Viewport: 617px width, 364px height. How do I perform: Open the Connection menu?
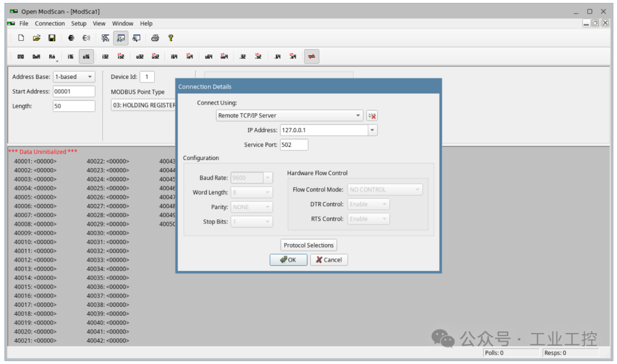(50, 23)
